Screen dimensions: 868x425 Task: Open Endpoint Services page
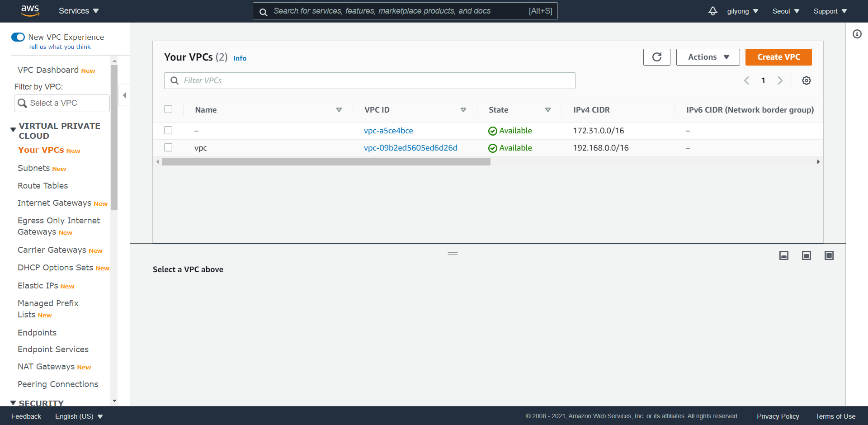click(x=53, y=349)
